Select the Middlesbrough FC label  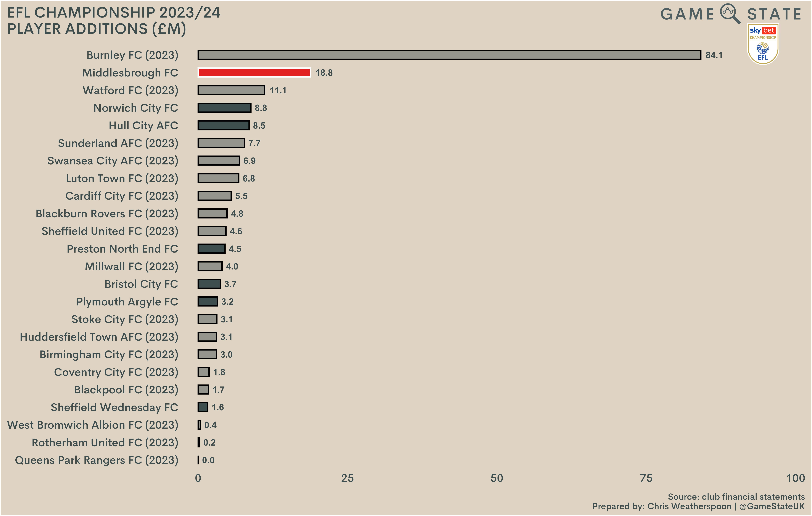[130, 73]
